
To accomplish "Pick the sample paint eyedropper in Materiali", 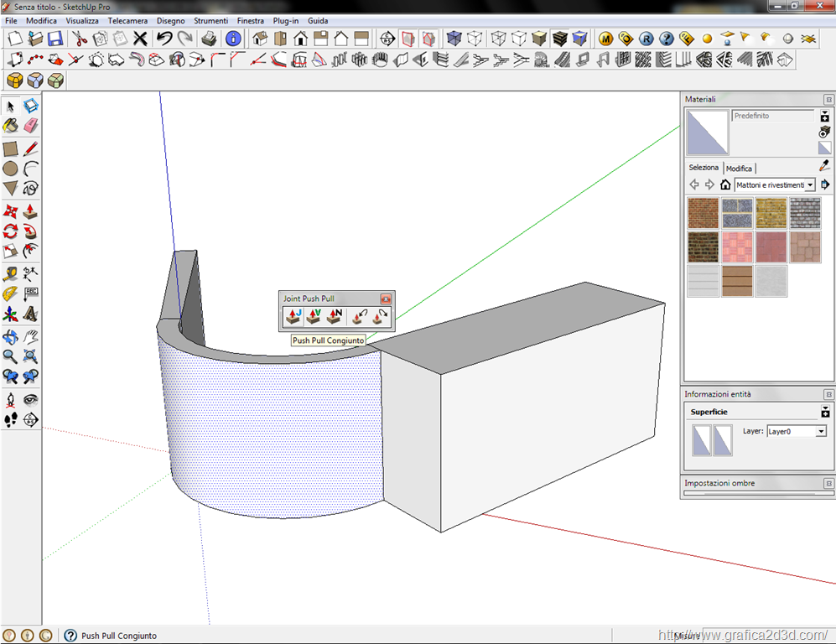I will 823,166.
